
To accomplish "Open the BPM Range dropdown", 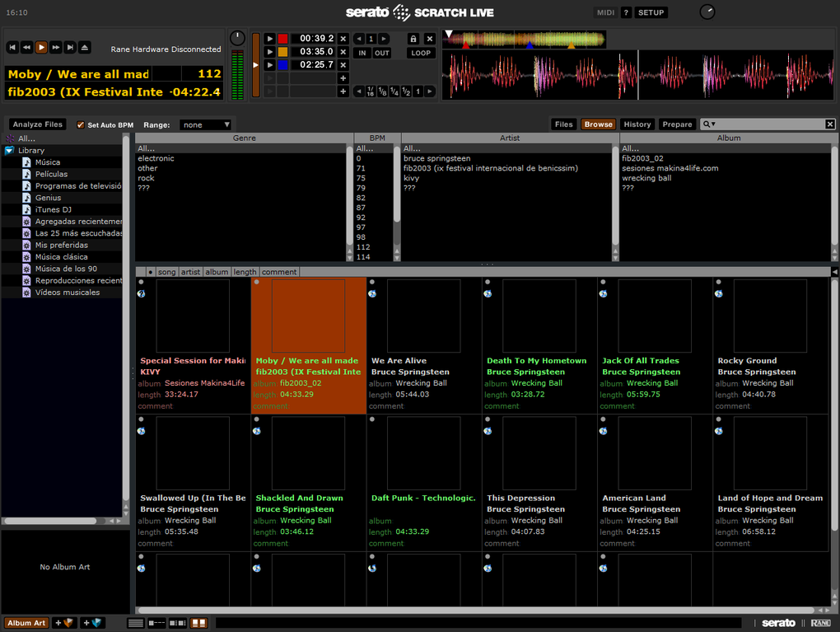I will point(207,125).
